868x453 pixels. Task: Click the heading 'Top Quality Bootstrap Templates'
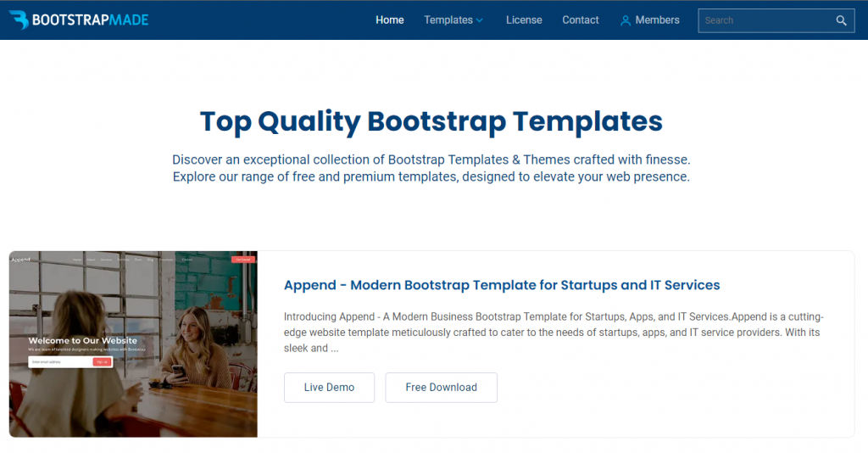click(431, 121)
